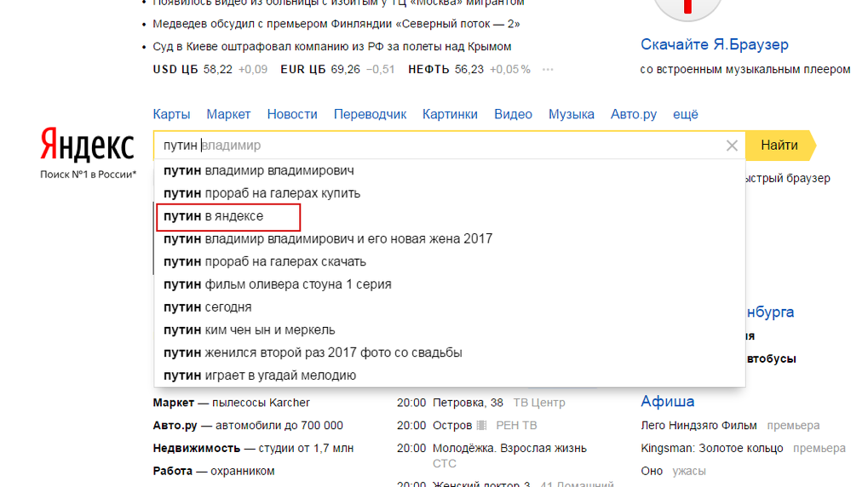The width and height of the screenshot is (868, 487).
Task: Click the Yandex logo
Action: click(x=87, y=146)
